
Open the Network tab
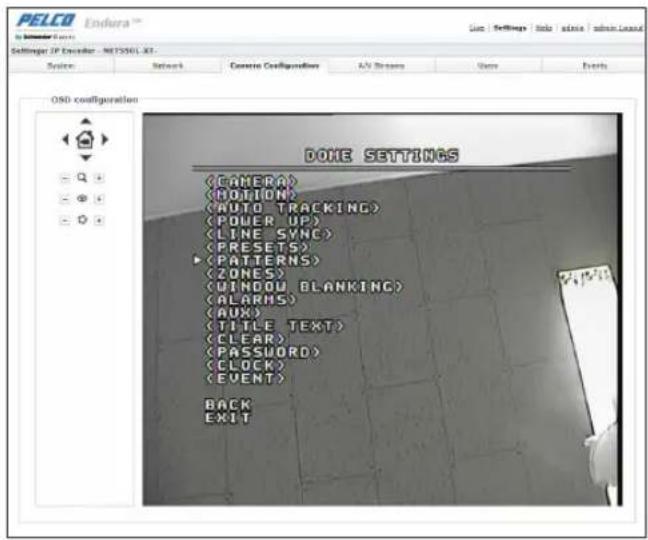click(x=167, y=66)
